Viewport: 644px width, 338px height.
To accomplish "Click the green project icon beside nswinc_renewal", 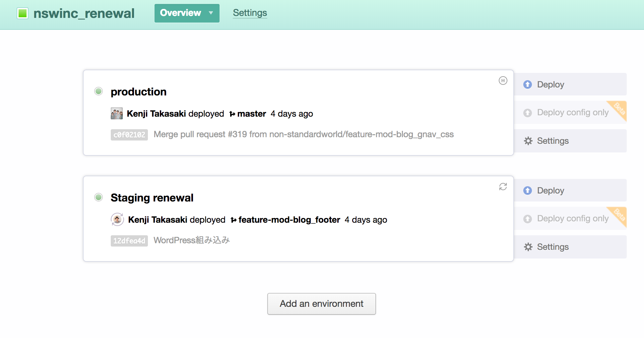I will point(22,13).
